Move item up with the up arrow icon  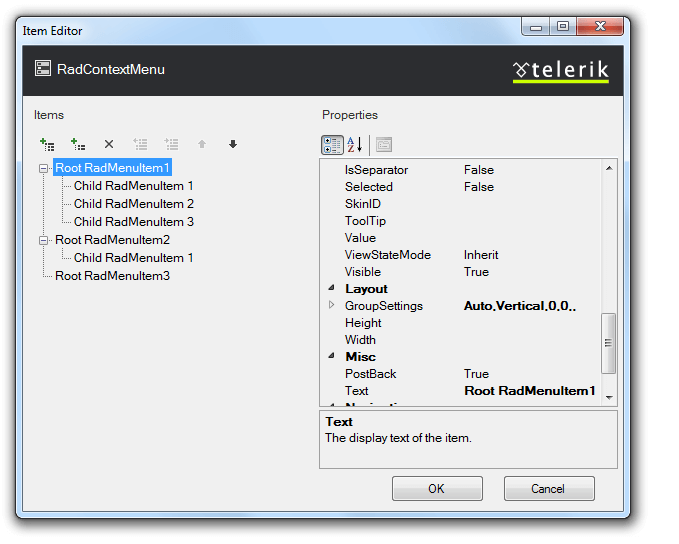202,144
